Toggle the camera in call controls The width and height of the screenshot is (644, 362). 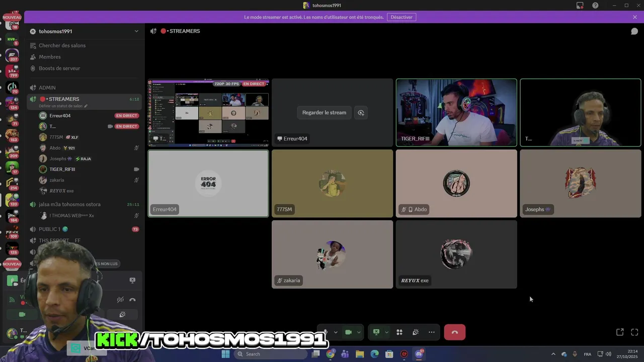(x=348, y=332)
